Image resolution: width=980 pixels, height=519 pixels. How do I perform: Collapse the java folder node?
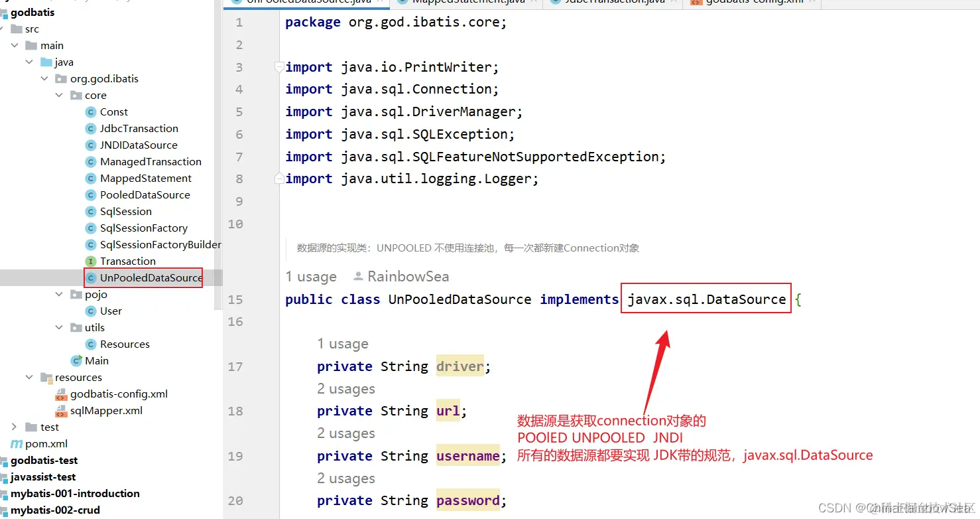[29, 62]
